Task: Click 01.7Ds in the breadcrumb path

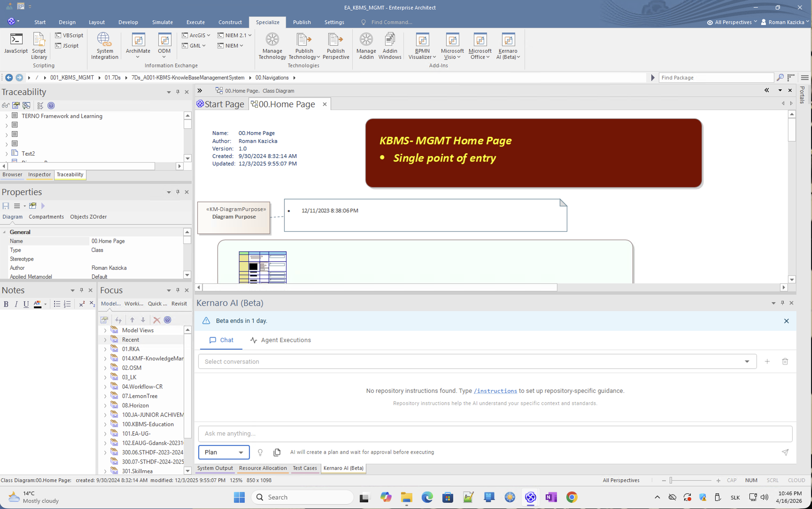Action: pyautogui.click(x=112, y=77)
